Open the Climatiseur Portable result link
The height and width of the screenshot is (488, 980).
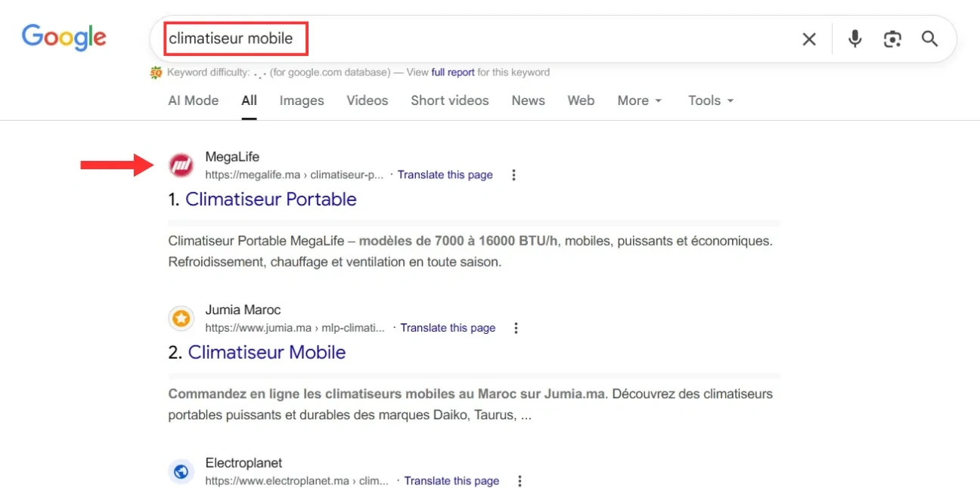[x=271, y=199]
